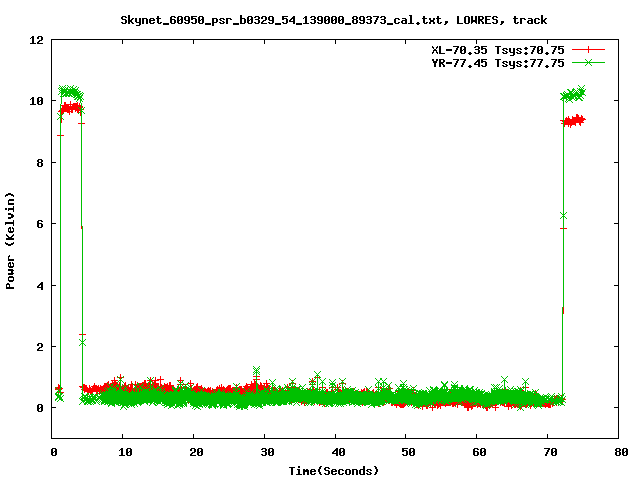This screenshot has width=640, height=480.
Task: Click the red XL legend line sample
Action: click(x=588, y=49)
